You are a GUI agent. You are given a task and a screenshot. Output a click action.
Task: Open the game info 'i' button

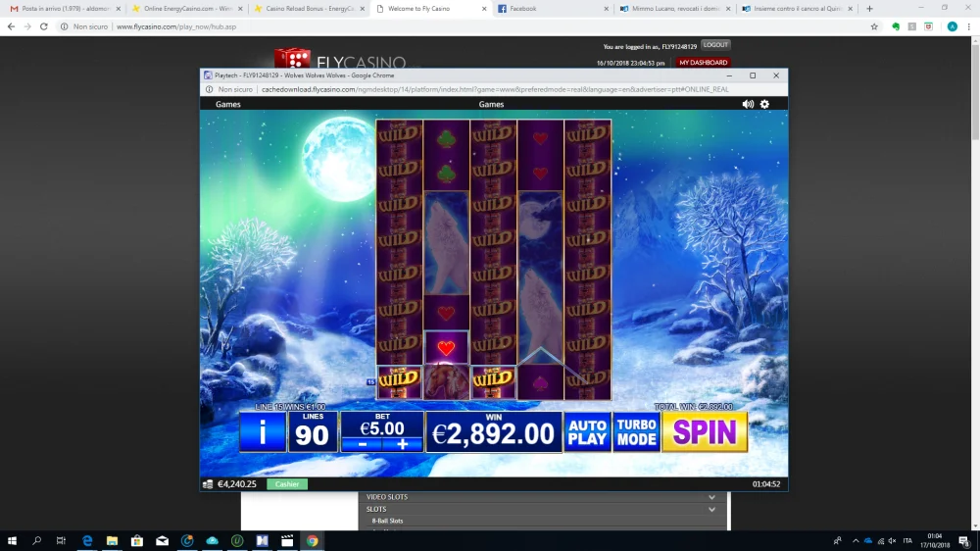(263, 431)
